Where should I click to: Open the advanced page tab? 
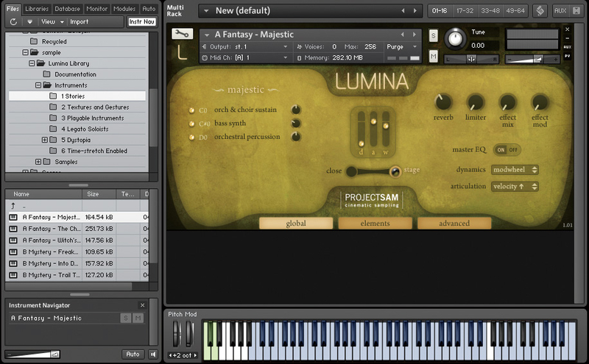(x=454, y=224)
